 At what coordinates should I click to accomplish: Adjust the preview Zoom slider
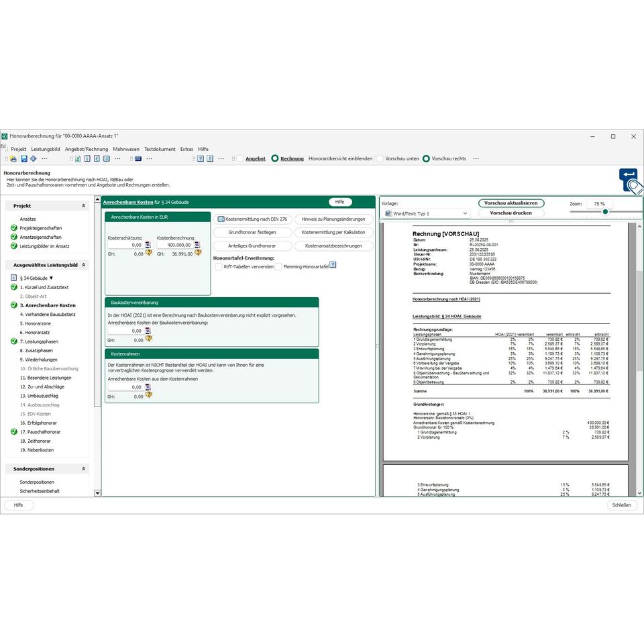(605, 212)
